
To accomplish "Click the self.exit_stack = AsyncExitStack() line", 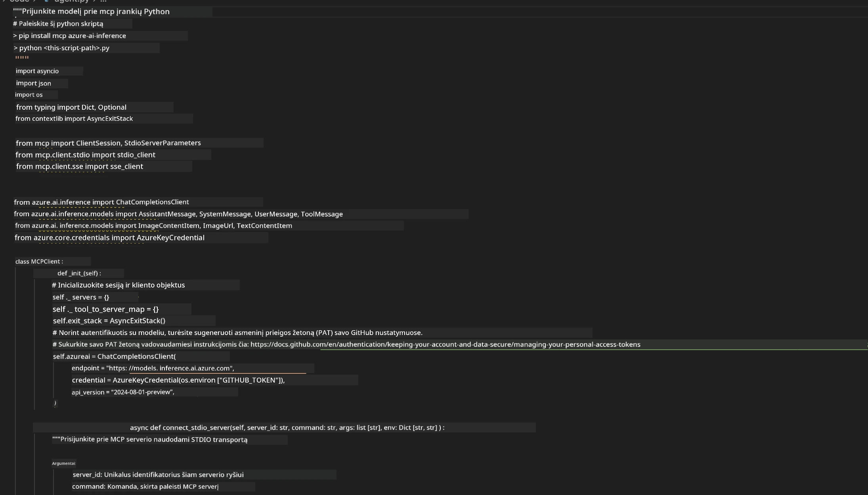I will 109,321.
